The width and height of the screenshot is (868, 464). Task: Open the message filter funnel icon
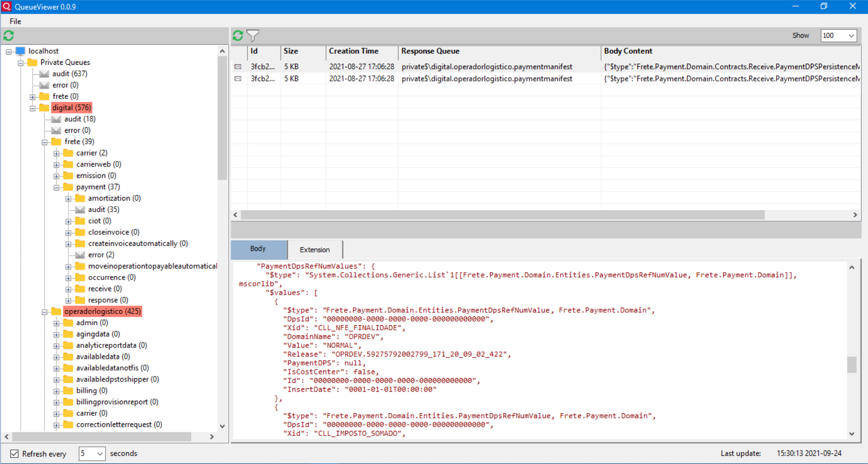pos(253,36)
